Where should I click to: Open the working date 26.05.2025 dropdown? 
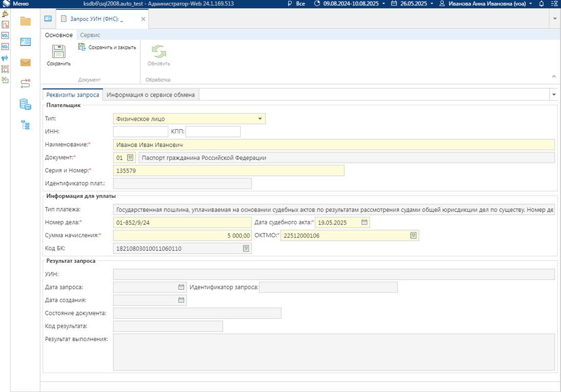tap(412, 4)
